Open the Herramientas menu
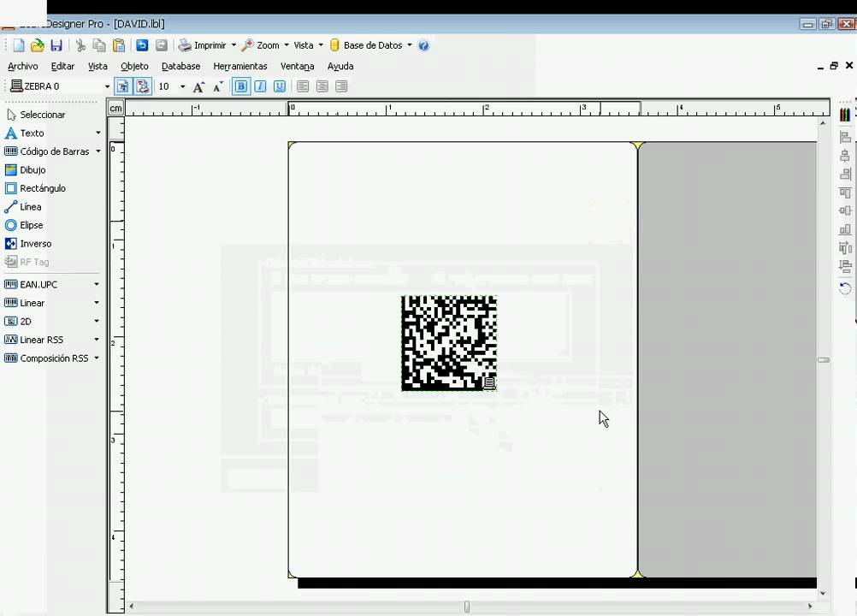Screen dimensions: 857x616 click(x=240, y=66)
